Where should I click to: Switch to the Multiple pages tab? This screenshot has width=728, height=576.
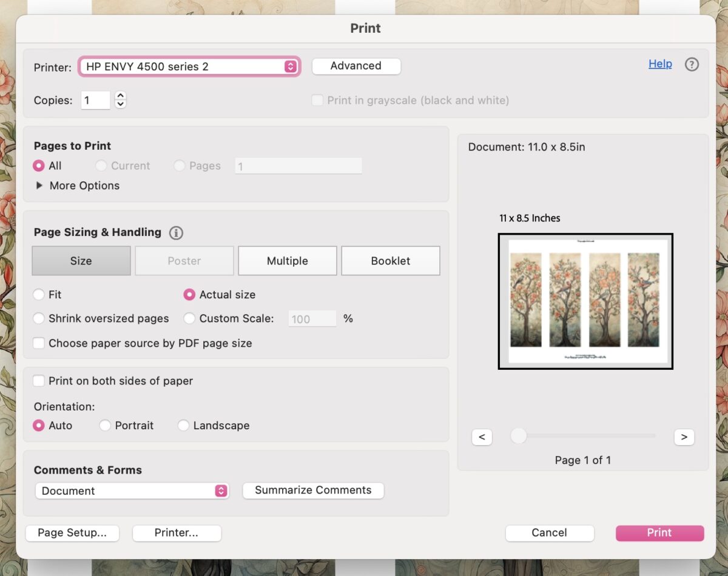(288, 261)
